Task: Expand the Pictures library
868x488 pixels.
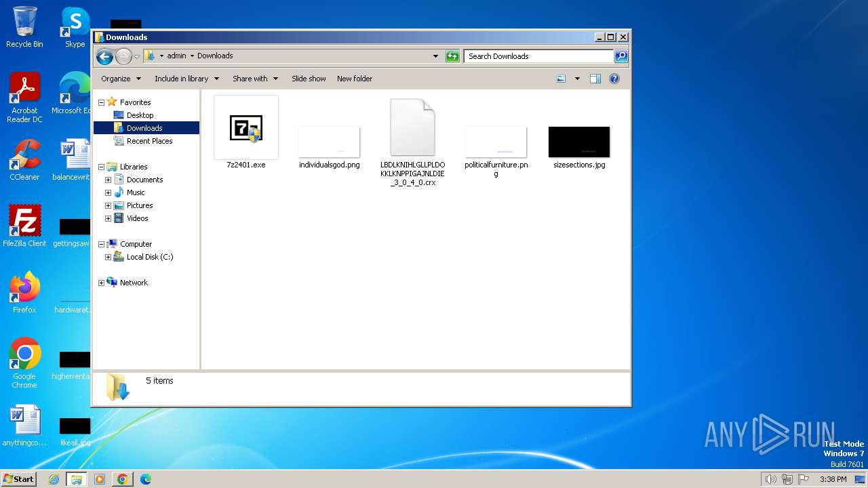Action: coord(108,205)
